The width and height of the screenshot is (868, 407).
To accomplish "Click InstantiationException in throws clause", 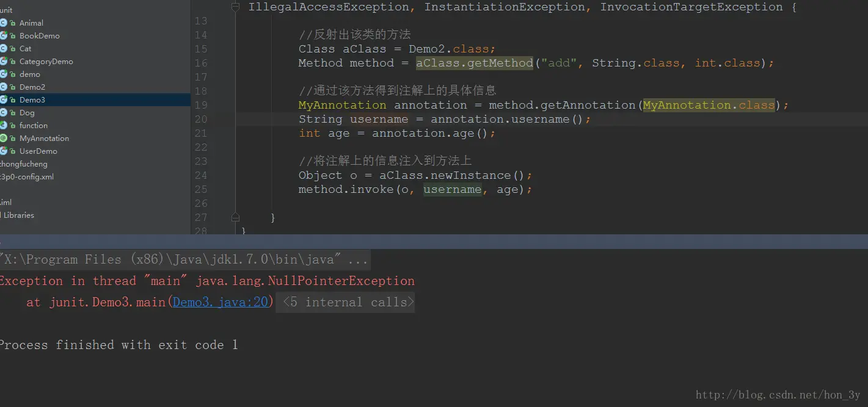I will pyautogui.click(x=505, y=7).
